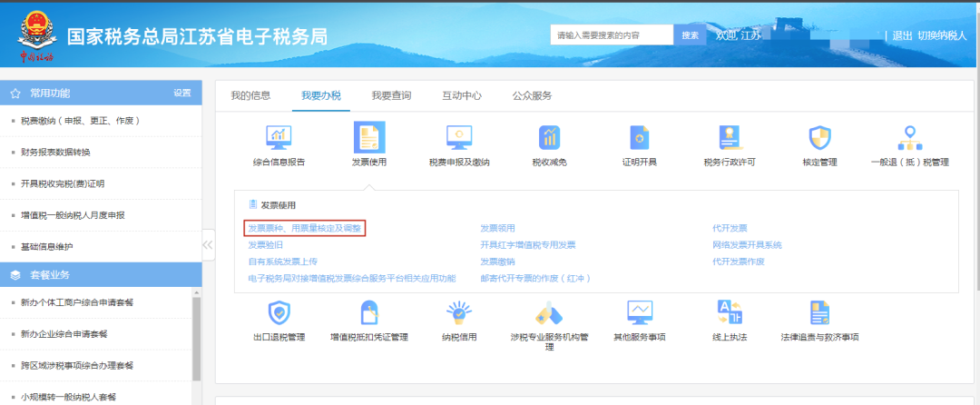Switch to the 我的信息 tab
This screenshot has width=980, height=405.
[x=250, y=95]
